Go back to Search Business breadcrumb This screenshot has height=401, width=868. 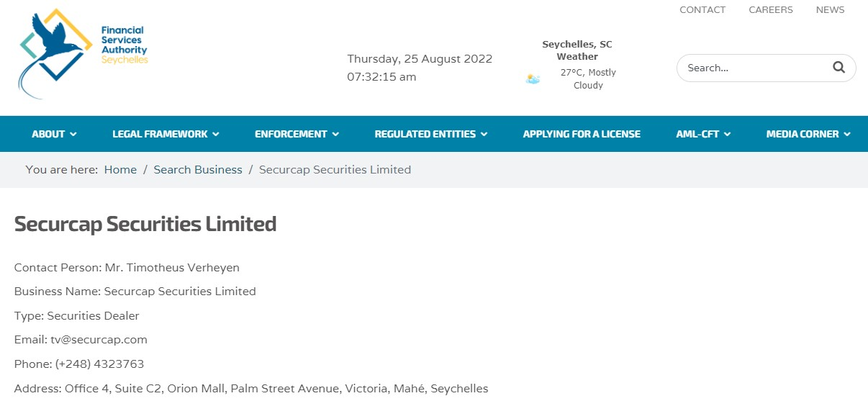pyautogui.click(x=198, y=170)
